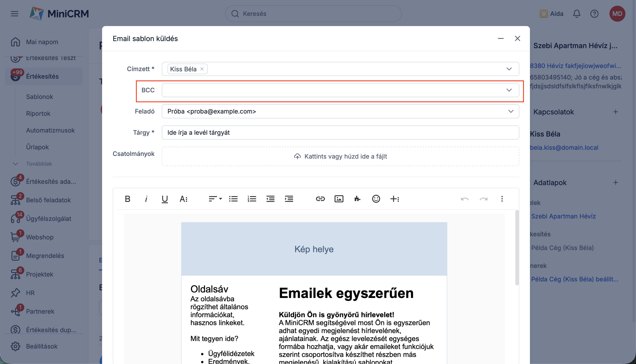Image resolution: width=636 pixels, height=364 pixels.
Task: Expand the Címzett recipient dropdown
Action: click(509, 69)
